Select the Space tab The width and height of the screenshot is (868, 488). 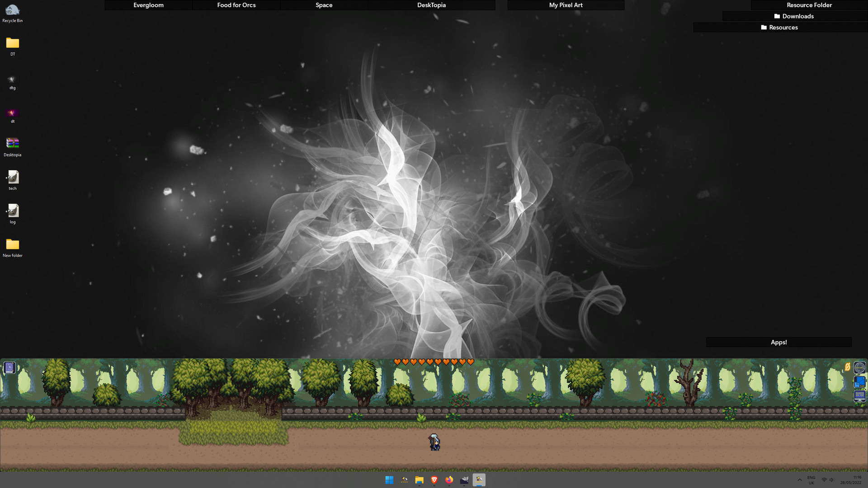pyautogui.click(x=324, y=5)
